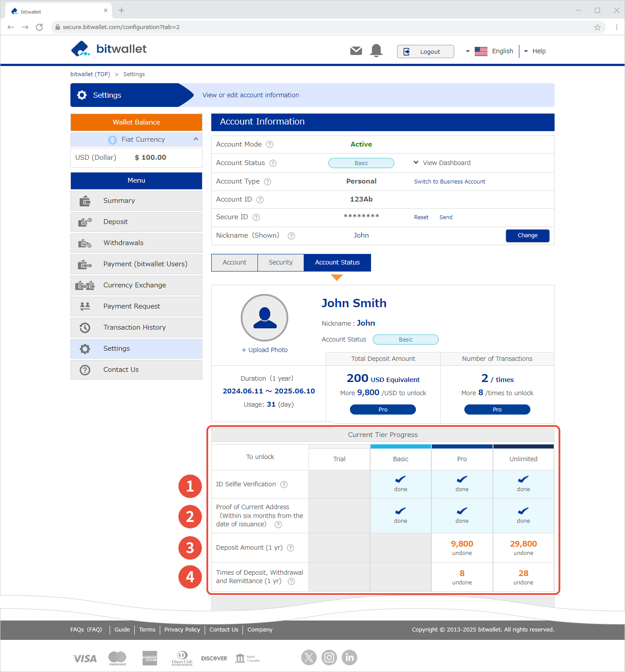Bookmark page with the star icon
Image resolution: width=625 pixels, height=672 pixels.
[x=597, y=27]
